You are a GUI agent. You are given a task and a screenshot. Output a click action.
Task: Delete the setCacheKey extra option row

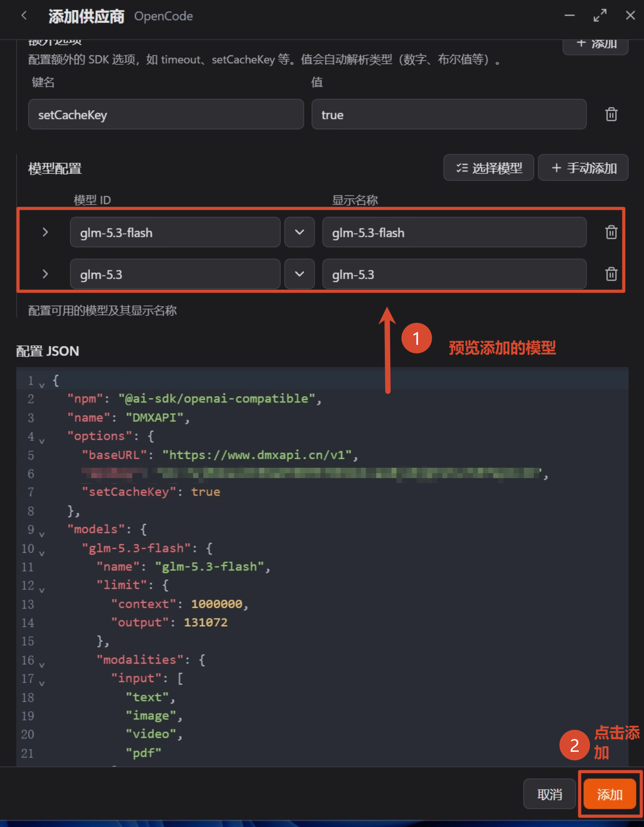611,114
